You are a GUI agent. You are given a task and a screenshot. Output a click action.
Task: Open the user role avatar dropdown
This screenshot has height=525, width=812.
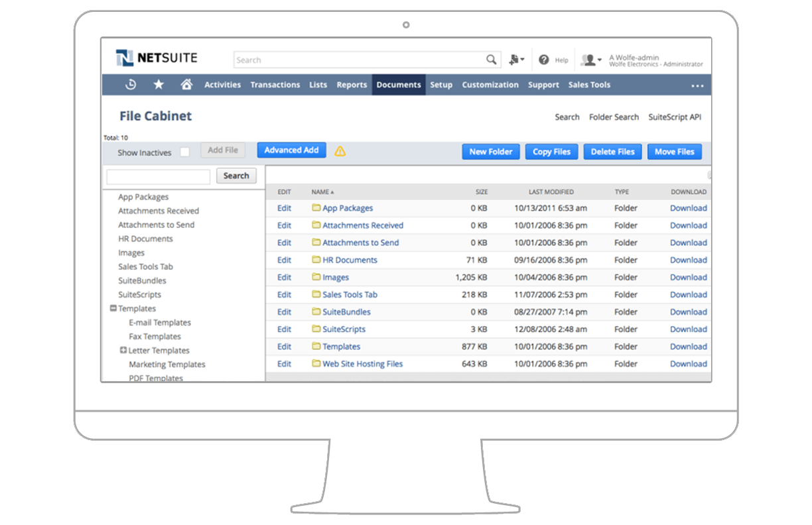590,60
